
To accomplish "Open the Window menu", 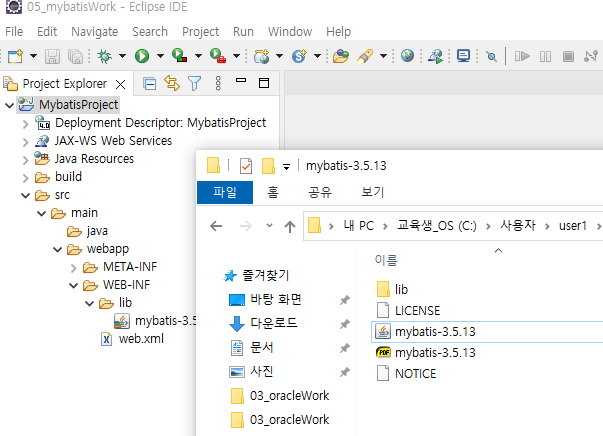I will pos(290,32).
